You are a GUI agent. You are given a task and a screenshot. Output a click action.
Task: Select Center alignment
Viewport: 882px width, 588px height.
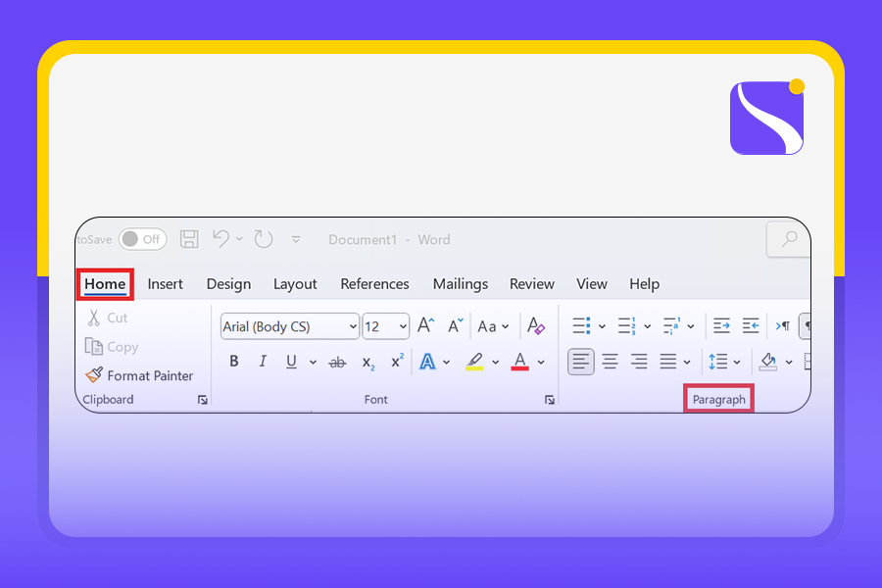611,362
